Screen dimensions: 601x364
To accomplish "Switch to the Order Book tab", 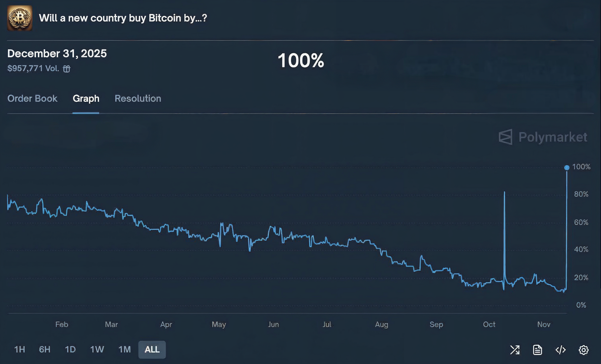I will 32,99.
